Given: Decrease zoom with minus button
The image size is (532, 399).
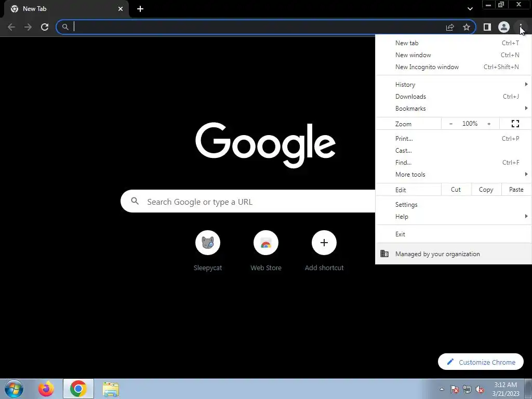Looking at the screenshot, I should 451,124.
